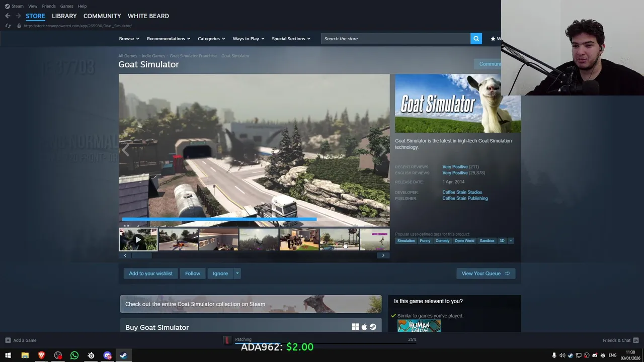Switch to the COMMUNITY tab
Viewport: 644px width, 362px height.
click(102, 16)
